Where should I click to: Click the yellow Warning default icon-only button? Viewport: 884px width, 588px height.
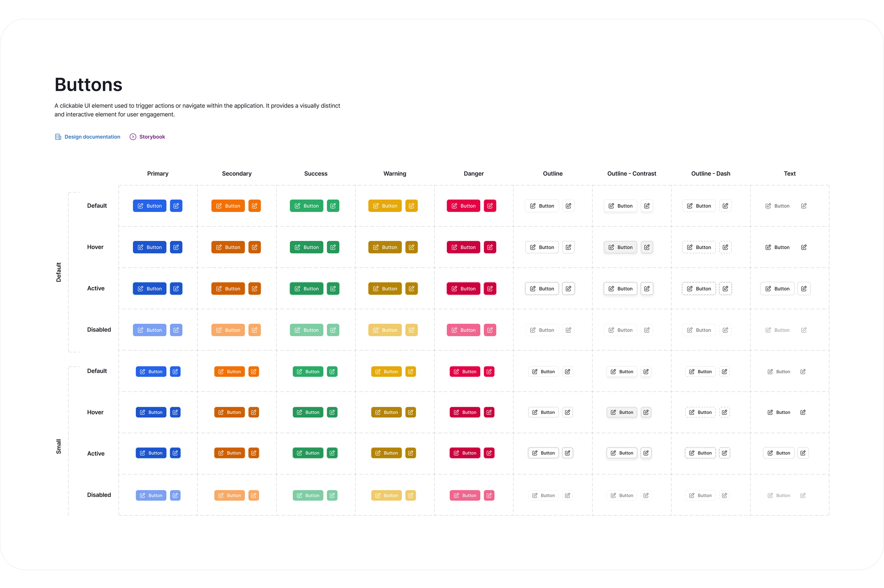[411, 206]
